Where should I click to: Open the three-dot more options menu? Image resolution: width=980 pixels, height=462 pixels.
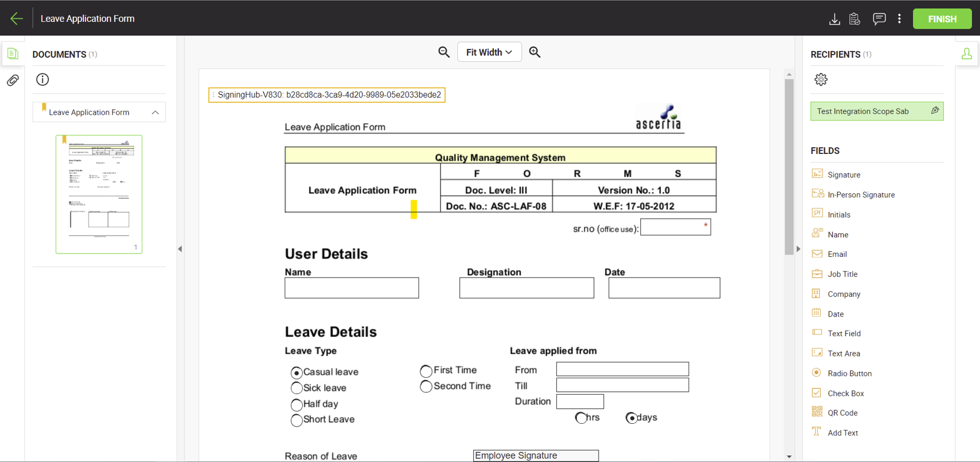[900, 19]
